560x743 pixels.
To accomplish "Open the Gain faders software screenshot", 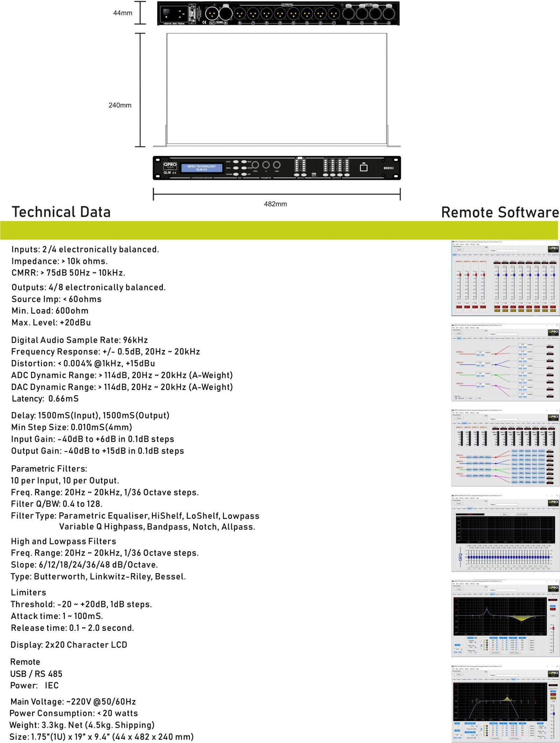I will (x=505, y=278).
